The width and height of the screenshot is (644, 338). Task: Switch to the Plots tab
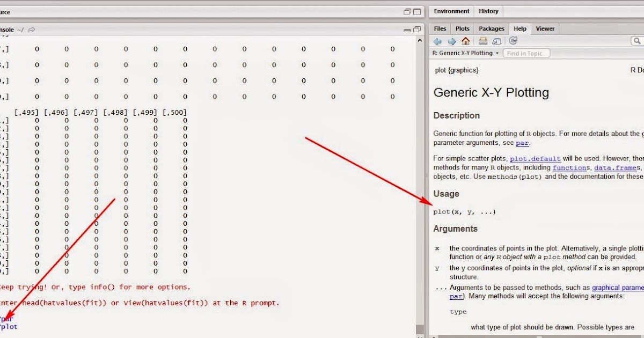pos(462,28)
